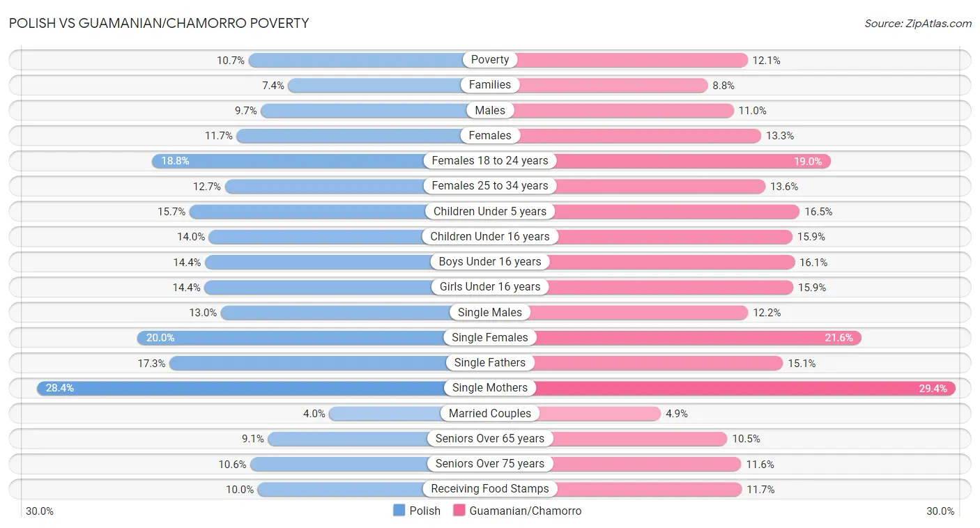Select the Boys Under 16 years label
980x528 pixels.
[490, 262]
